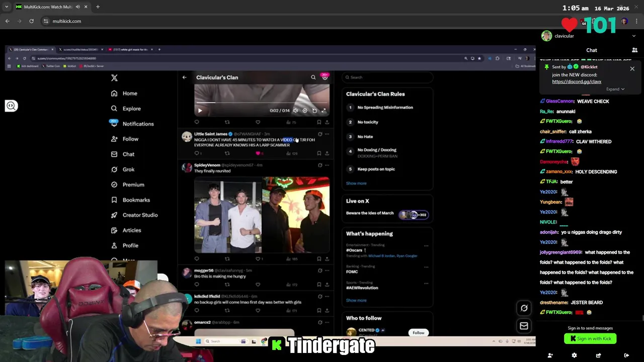
Task: Toggle mute on the tweet video
Action: [295, 111]
